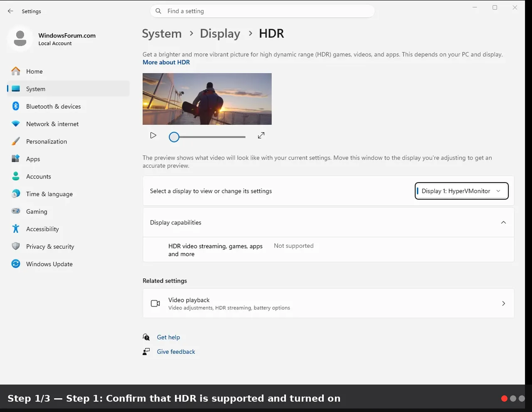Viewport: 532px width, 412px height.
Task: Click the back arrow in Settings
Action: (10, 11)
